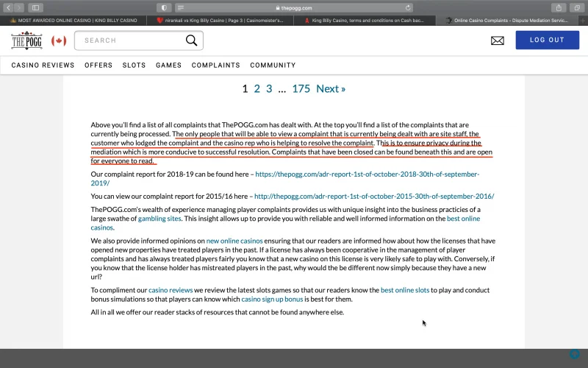
Task: Click the Safari forward arrow button
Action: click(19, 7)
